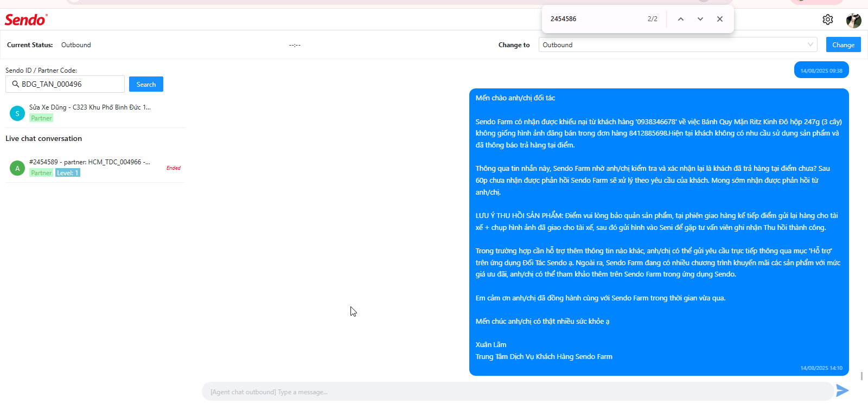Click the '2/2' find match counter
Screen dimensions: 868x404
pos(652,19)
